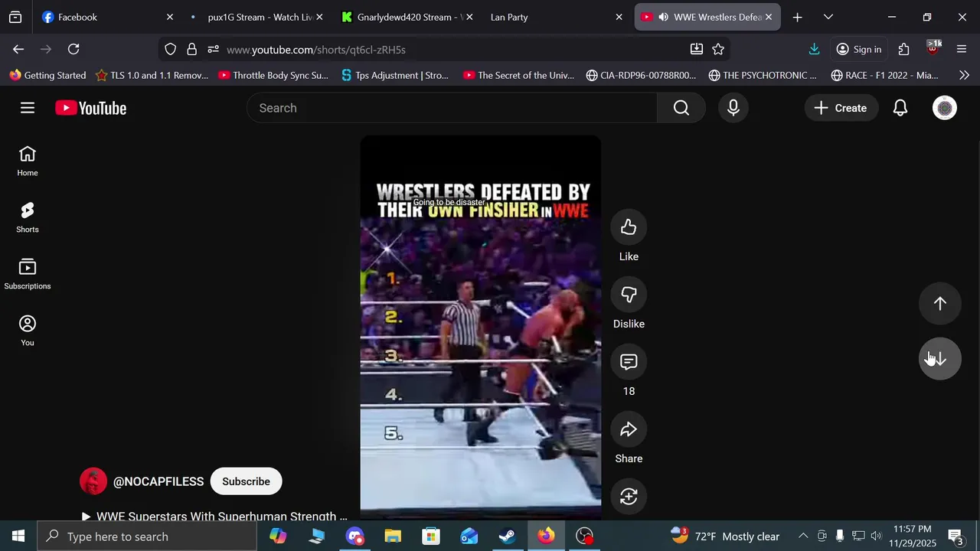This screenshot has height=551, width=980.
Task: Switch to the Lan Party tab
Action: (x=547, y=17)
